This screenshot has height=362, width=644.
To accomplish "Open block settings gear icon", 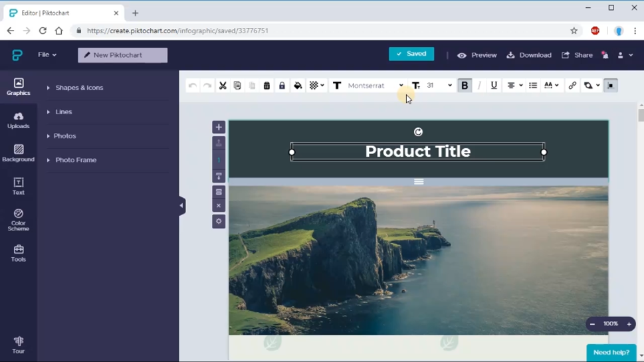I will click(219, 221).
